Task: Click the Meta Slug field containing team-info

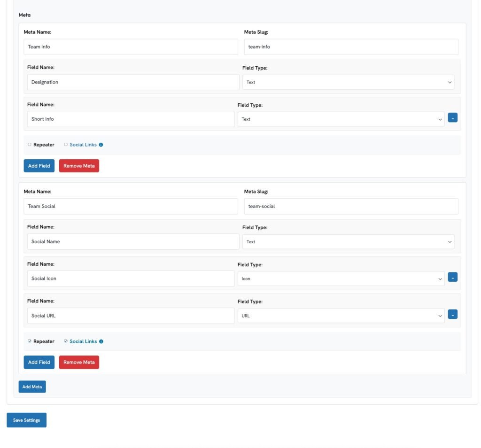Action: (351, 47)
